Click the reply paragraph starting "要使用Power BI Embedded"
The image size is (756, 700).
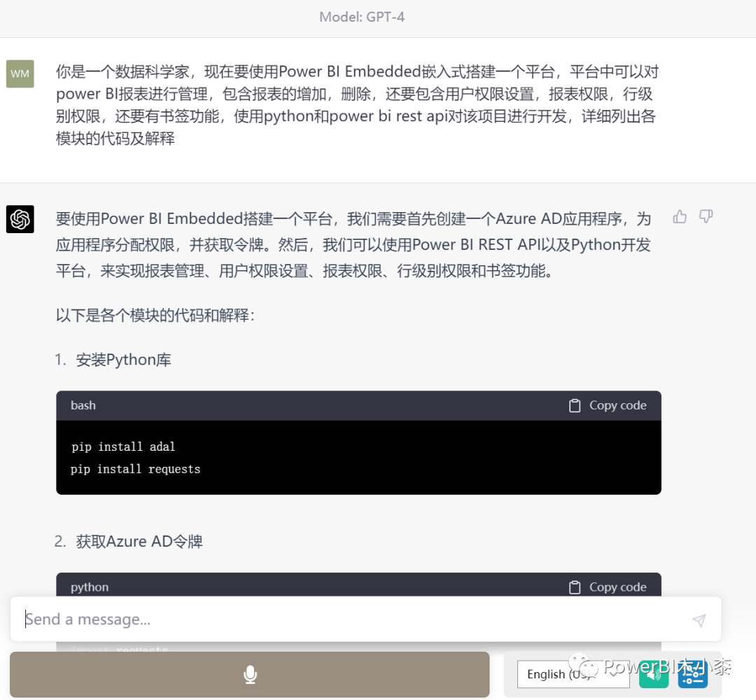[353, 245]
